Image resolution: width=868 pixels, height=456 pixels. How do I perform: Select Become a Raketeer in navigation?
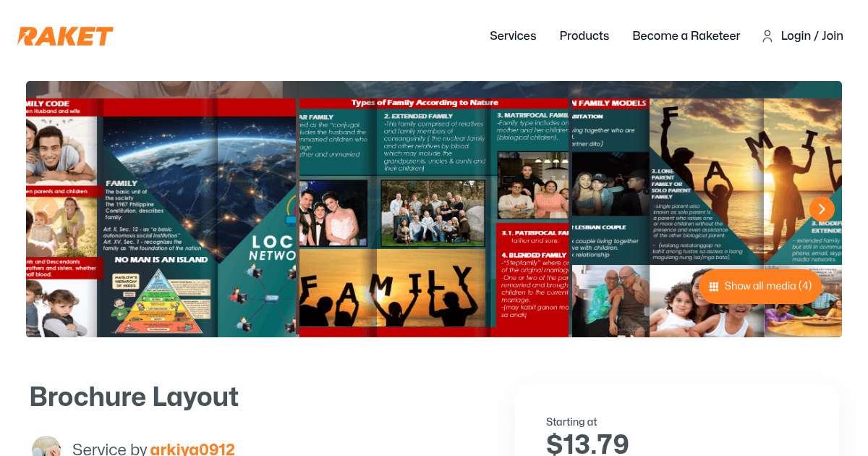[x=686, y=36]
